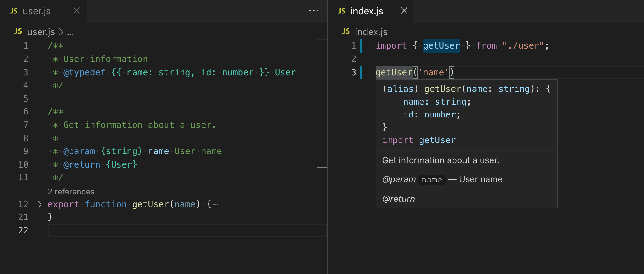
Task: Switch to the user.js tab
Action: [37, 11]
